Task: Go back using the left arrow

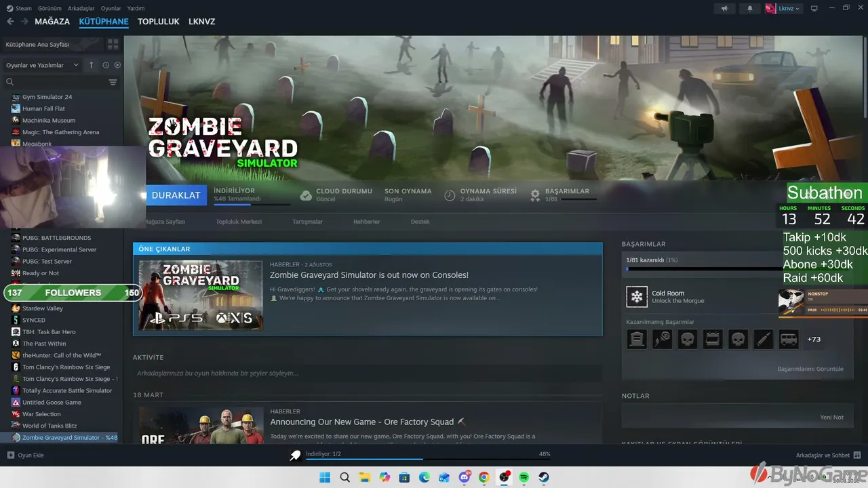Action: [x=10, y=22]
